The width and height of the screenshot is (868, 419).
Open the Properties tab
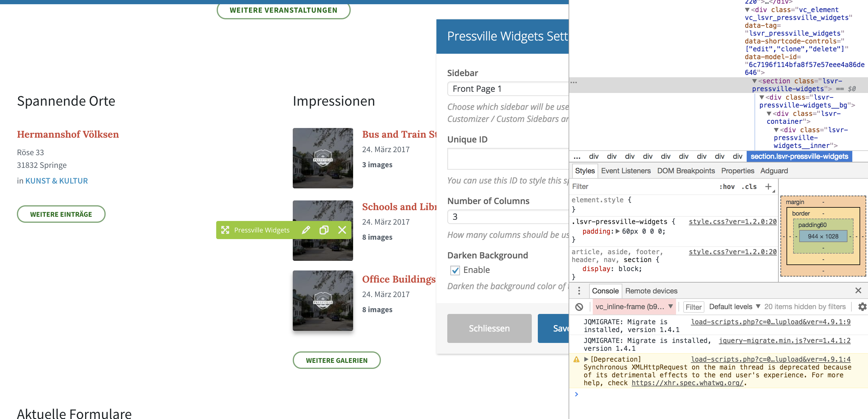(737, 171)
